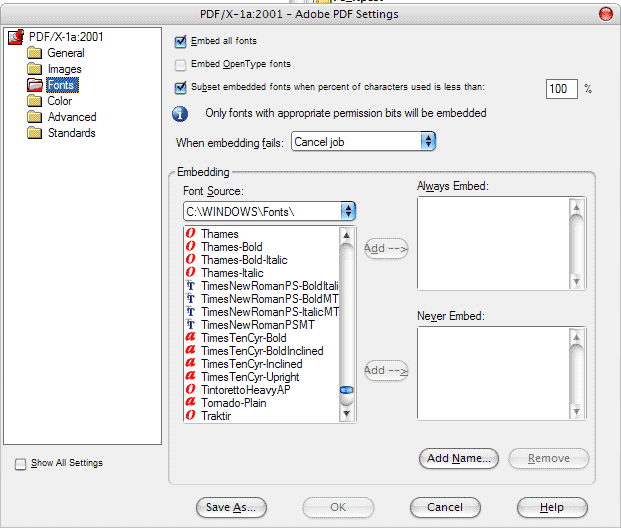Click the icon beside TimesTenCyr-BoldInclined
Image resolution: width=621 pixels, height=528 pixels.
coord(190,350)
